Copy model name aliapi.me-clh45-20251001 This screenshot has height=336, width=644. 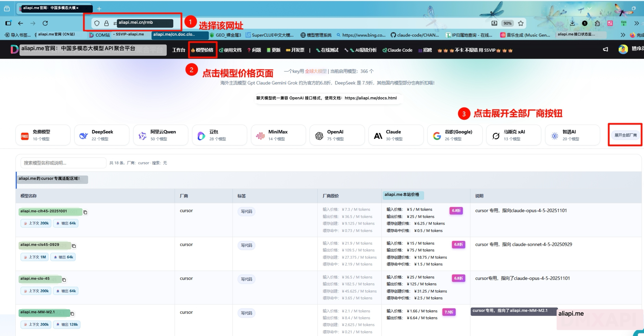[85, 212]
